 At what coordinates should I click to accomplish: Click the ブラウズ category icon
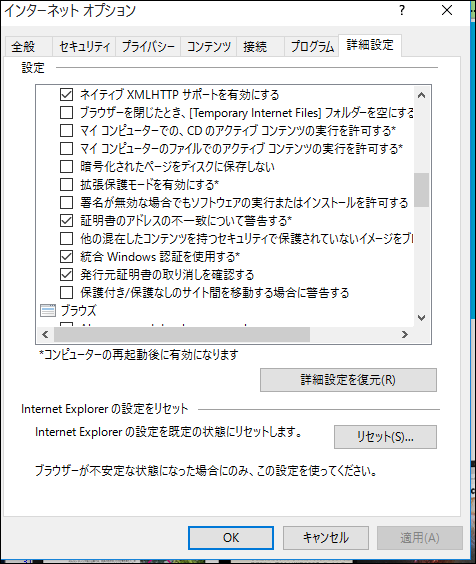coord(48,310)
